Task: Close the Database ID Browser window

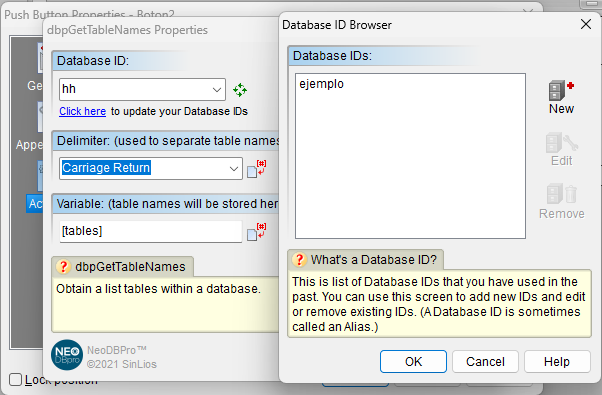Action: point(586,25)
